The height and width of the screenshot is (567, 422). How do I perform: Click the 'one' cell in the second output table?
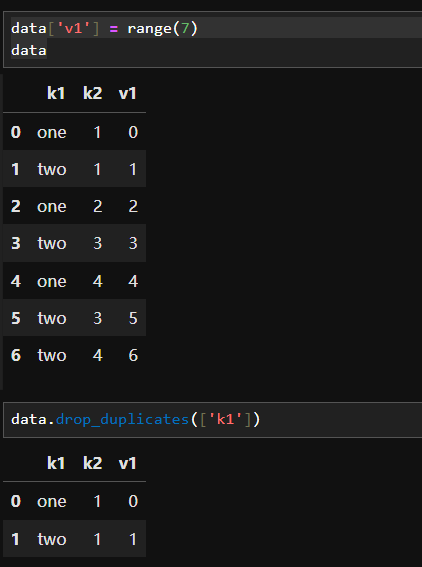tap(52, 501)
